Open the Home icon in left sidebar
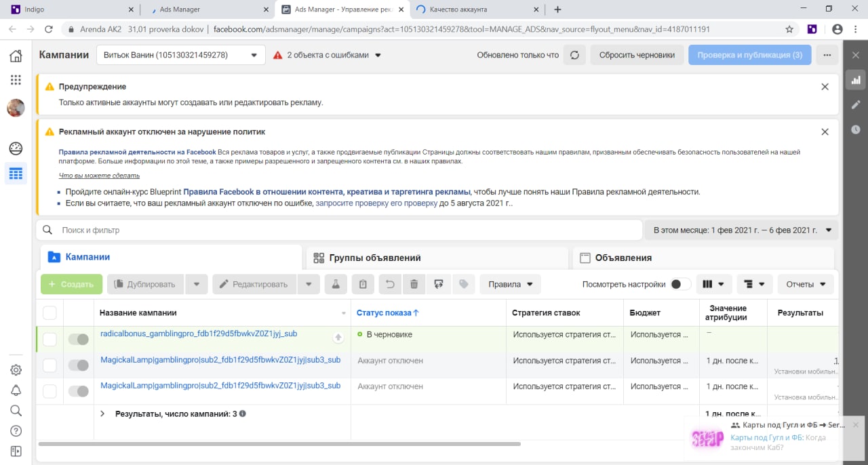This screenshot has height=465, width=868. (16, 56)
